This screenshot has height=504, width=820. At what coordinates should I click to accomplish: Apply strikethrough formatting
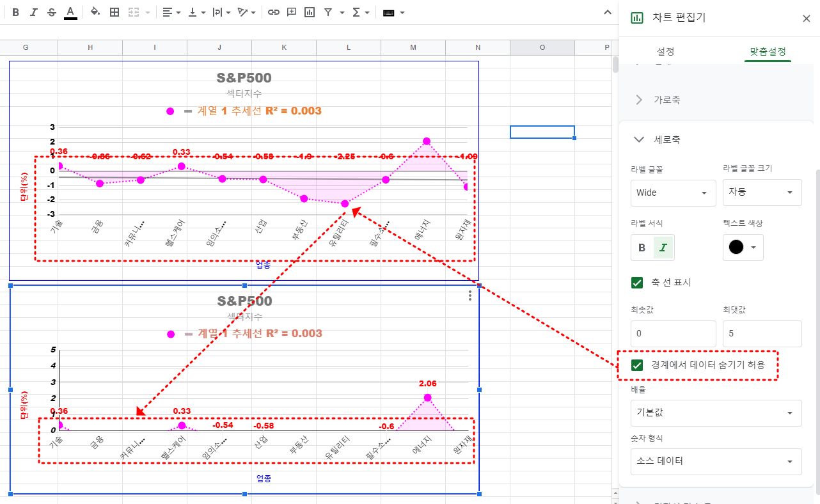click(52, 12)
